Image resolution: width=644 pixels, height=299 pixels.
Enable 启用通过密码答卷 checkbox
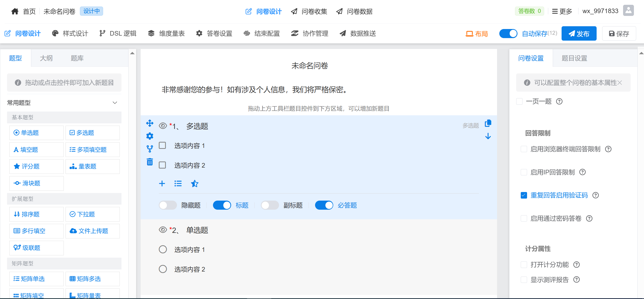click(x=524, y=219)
